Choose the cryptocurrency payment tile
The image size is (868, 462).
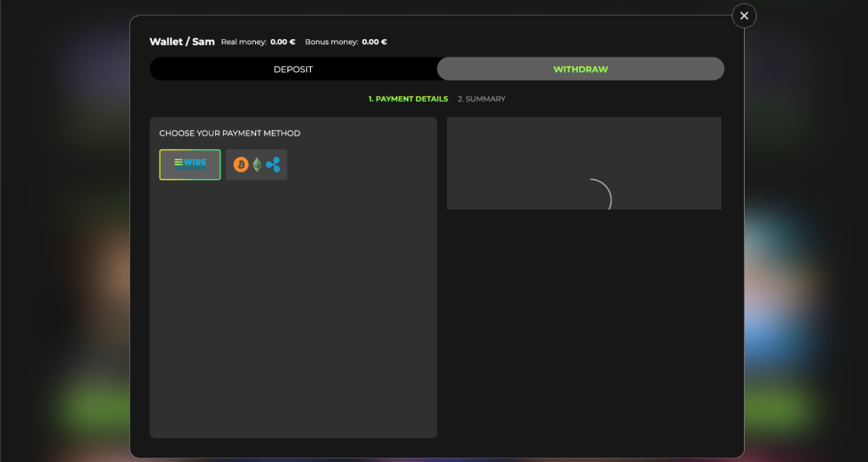coord(256,164)
